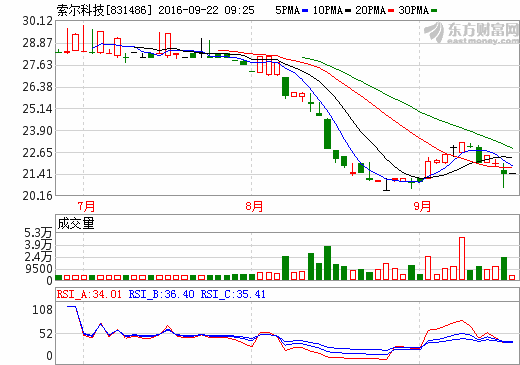Click the 28.87 price axis label
The image size is (520, 365).
pyautogui.click(x=38, y=43)
